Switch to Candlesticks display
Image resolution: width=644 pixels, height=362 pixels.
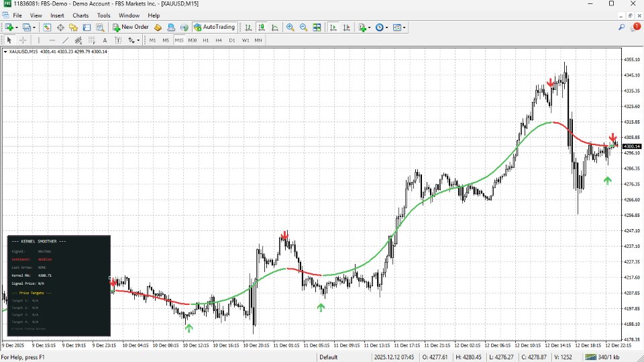(x=262, y=28)
